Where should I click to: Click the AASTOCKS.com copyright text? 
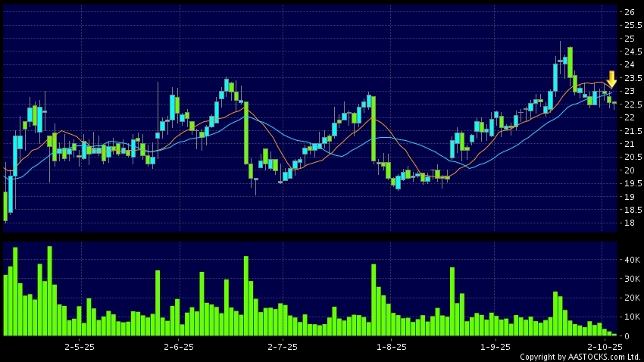[x=581, y=356]
